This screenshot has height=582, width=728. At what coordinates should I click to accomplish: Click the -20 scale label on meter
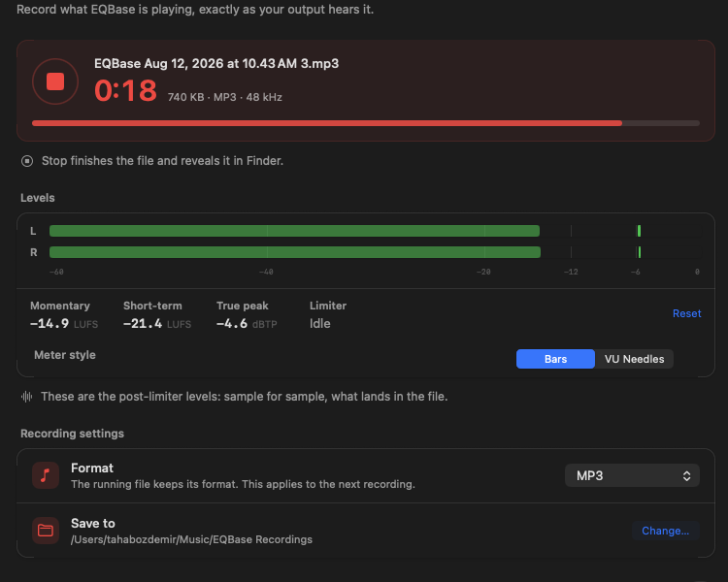(x=483, y=272)
